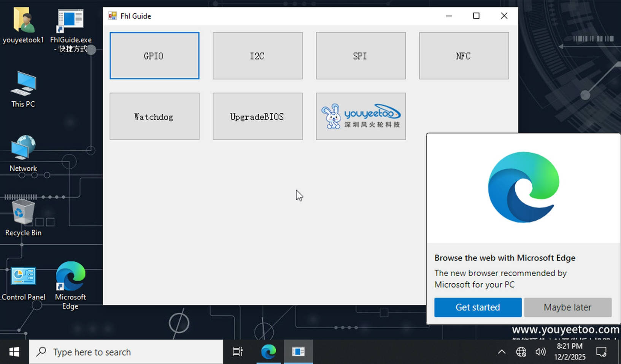The width and height of the screenshot is (621, 364).
Task: Click the youyeetoo logo button
Action: (x=361, y=117)
